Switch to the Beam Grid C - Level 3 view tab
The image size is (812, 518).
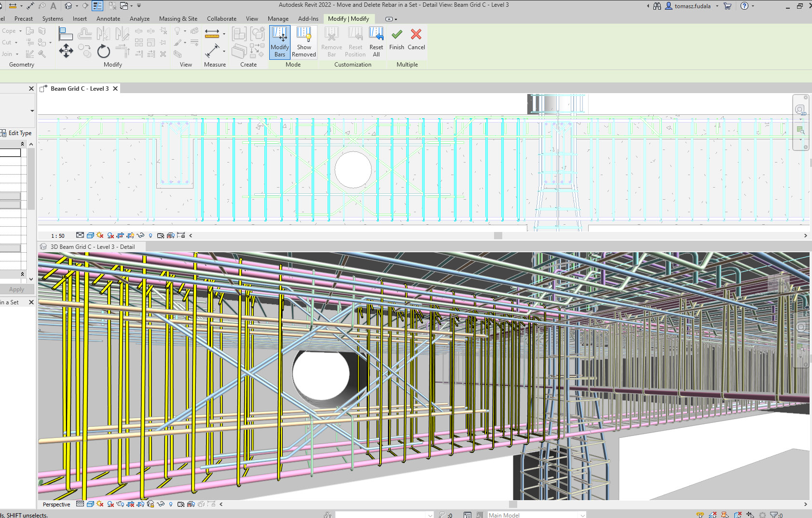(x=79, y=89)
